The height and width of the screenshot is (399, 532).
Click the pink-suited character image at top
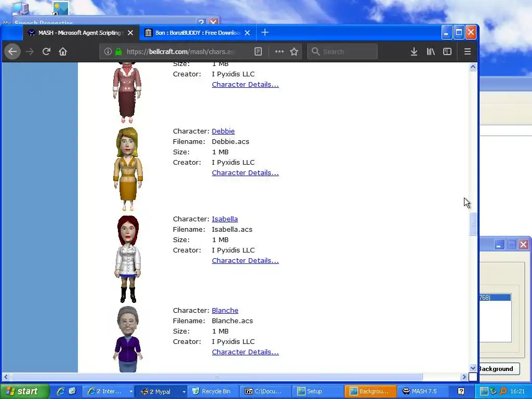[x=127, y=92]
